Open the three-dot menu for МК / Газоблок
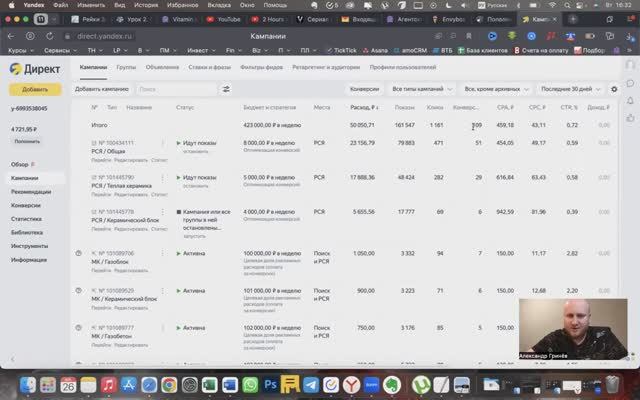Image resolution: width=640 pixels, height=400 pixels. click(163, 253)
